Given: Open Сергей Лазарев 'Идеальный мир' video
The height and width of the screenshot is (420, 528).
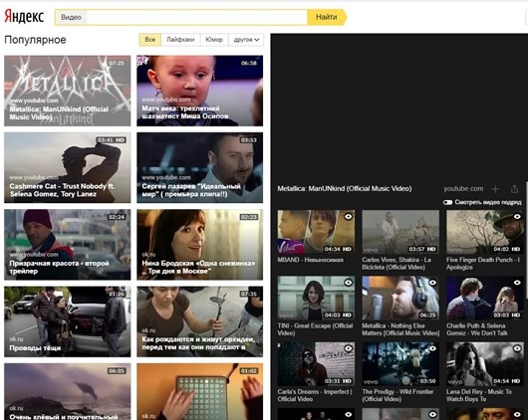Looking at the screenshot, I should [x=199, y=167].
